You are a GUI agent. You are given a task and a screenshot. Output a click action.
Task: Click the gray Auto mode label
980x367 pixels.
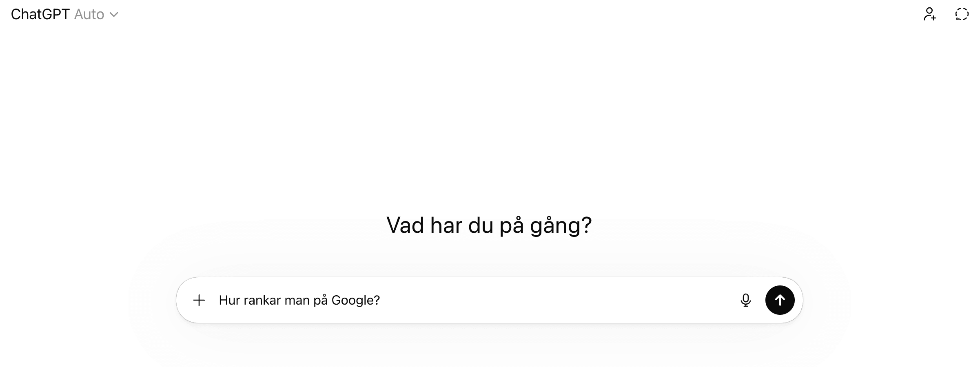tap(89, 14)
